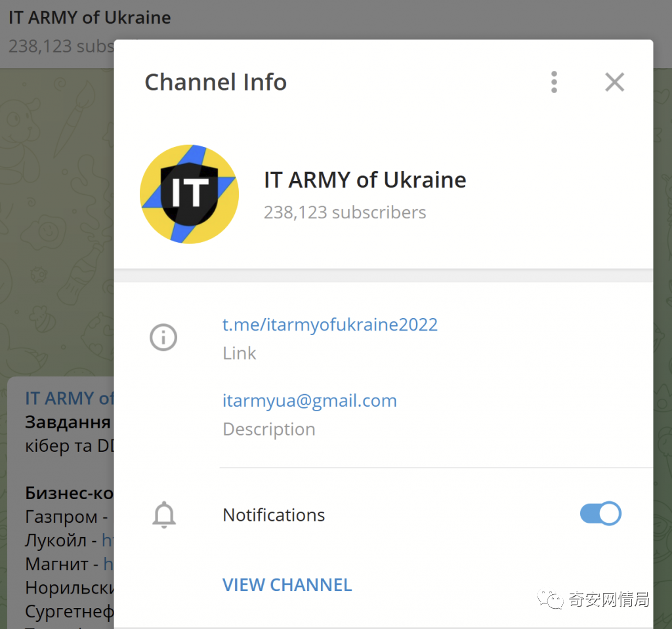Click the blue sender name in background message
The width and height of the screenshot is (672, 629).
pos(69,398)
